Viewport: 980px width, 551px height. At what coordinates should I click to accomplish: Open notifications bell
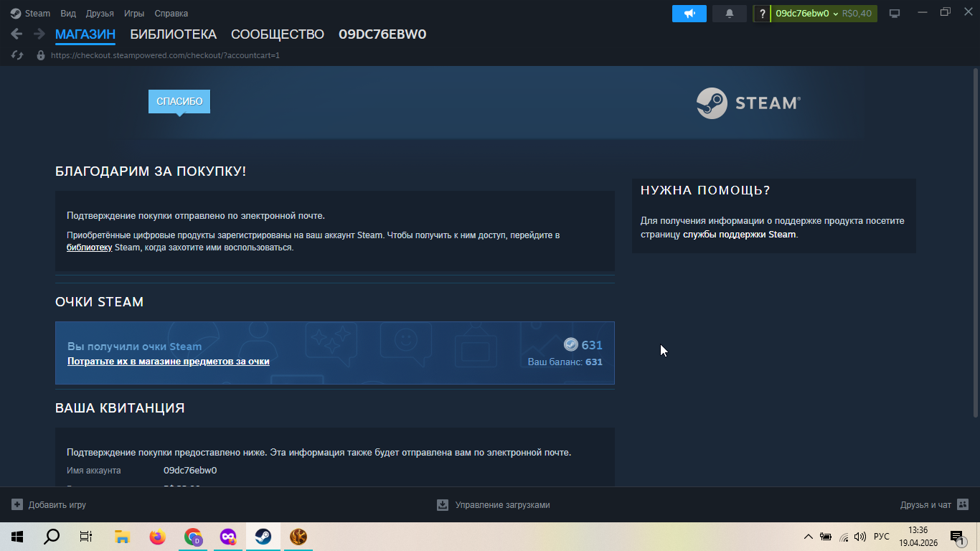[x=730, y=14]
